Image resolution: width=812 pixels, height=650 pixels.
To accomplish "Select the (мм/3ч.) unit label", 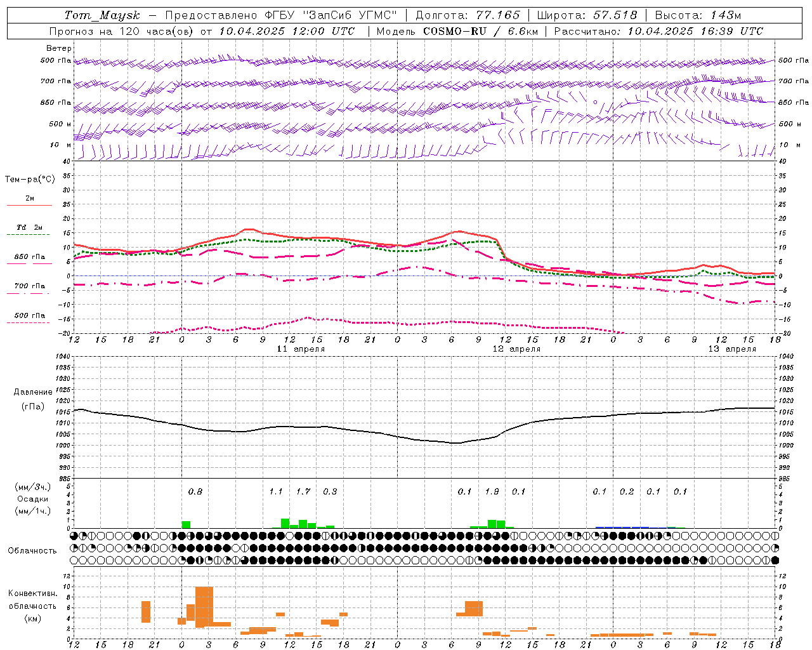I will (33, 487).
